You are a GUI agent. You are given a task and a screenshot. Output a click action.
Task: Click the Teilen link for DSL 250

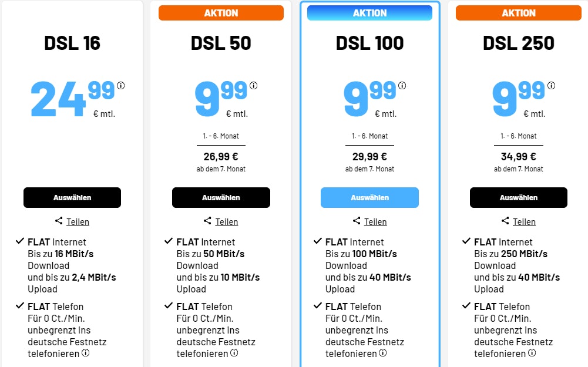[x=524, y=222]
